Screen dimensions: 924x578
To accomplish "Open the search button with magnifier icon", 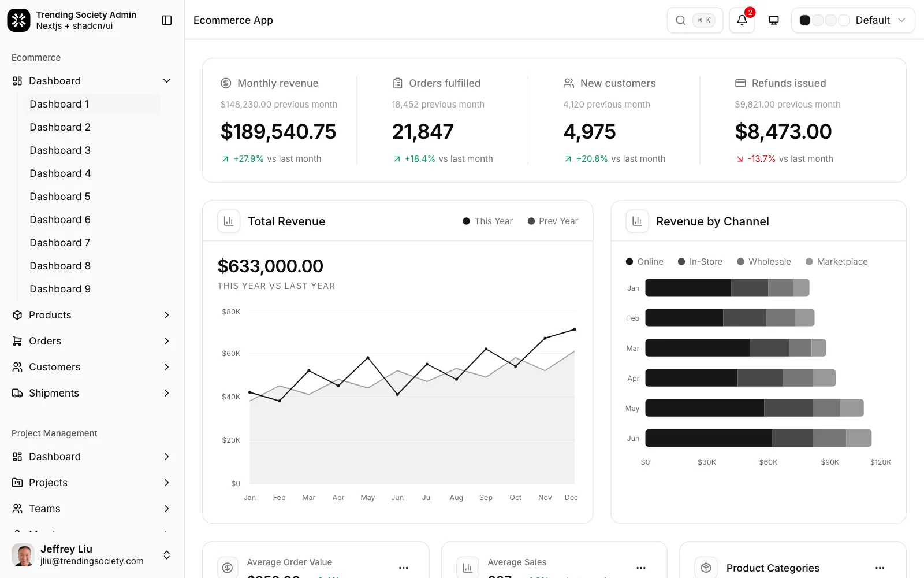I will 695,20.
